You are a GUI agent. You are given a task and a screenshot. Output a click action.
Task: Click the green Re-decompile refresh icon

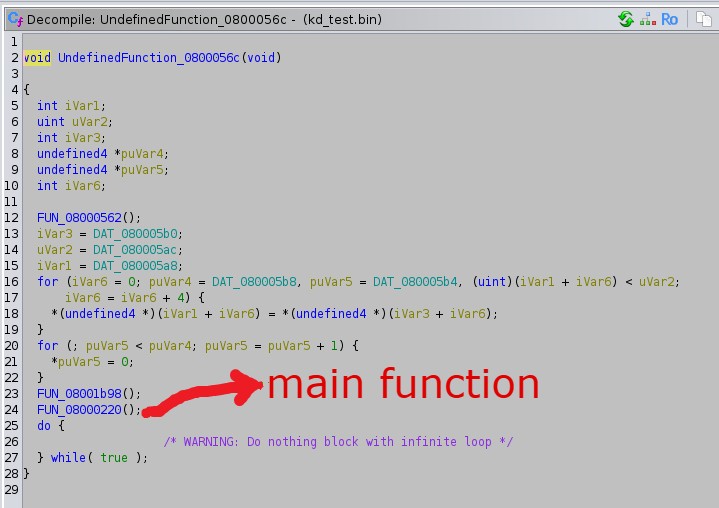point(625,19)
